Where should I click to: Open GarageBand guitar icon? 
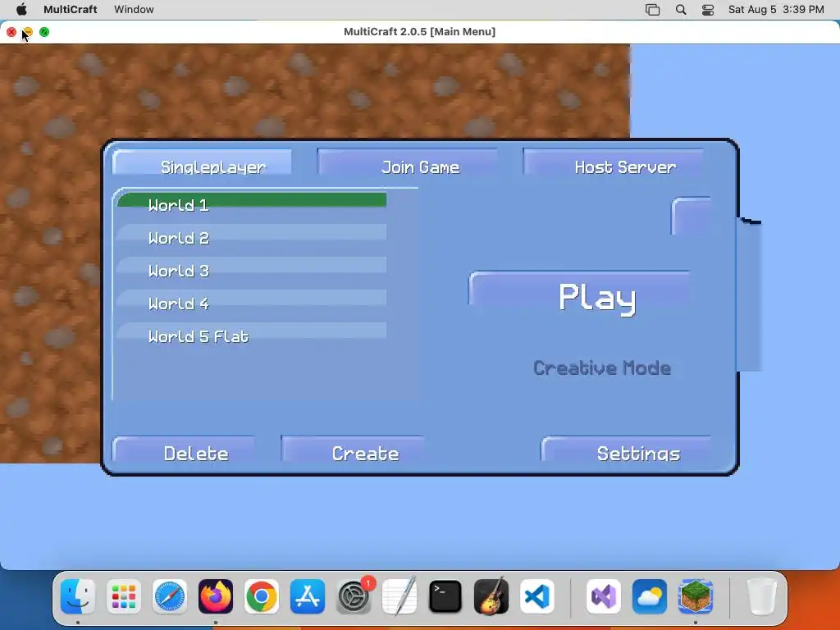(x=491, y=596)
